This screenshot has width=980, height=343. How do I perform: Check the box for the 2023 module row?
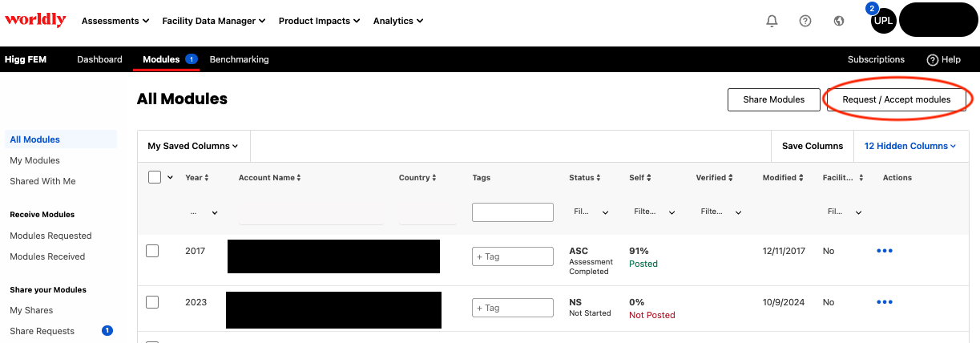point(152,302)
